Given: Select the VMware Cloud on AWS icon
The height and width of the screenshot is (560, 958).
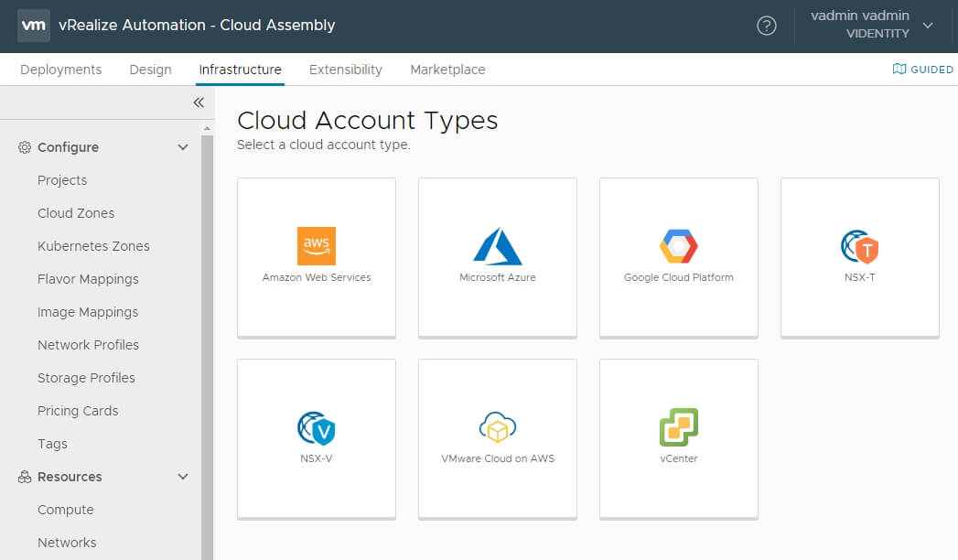Looking at the screenshot, I should 498,427.
